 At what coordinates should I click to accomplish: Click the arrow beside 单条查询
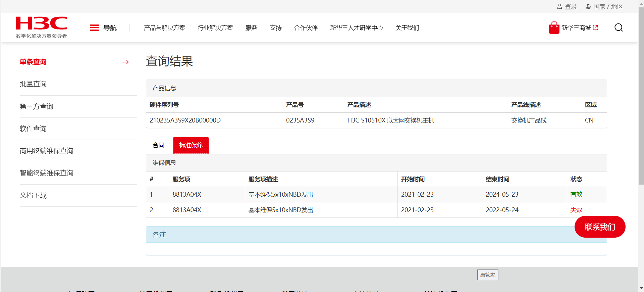click(x=125, y=62)
